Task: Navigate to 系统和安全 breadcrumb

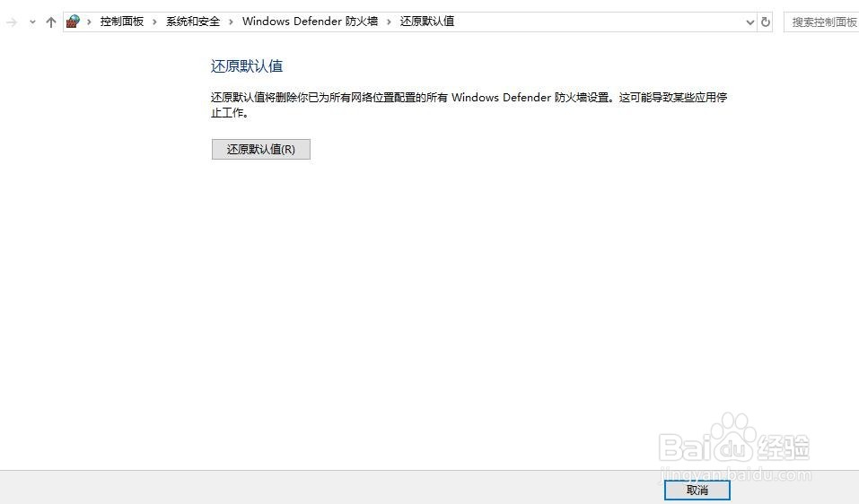Action: [193, 22]
